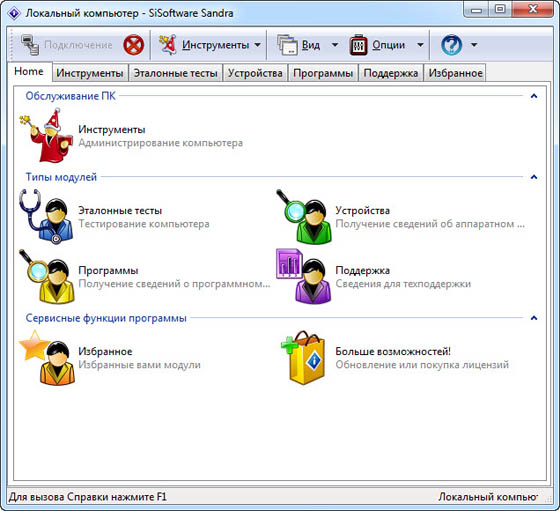Click the Опции sliders icon in toolbar
This screenshot has width=560, height=511.
pyautogui.click(x=359, y=45)
